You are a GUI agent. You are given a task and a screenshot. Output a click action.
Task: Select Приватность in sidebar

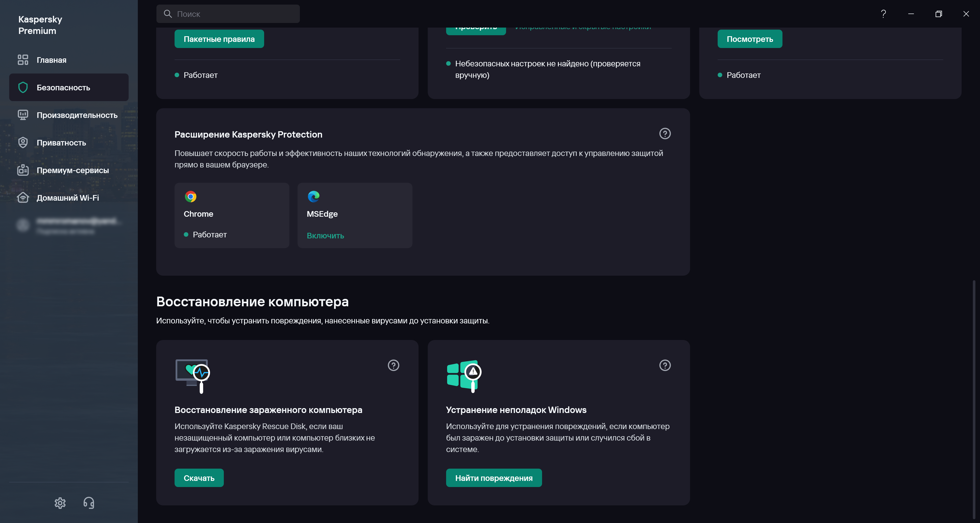coord(61,143)
